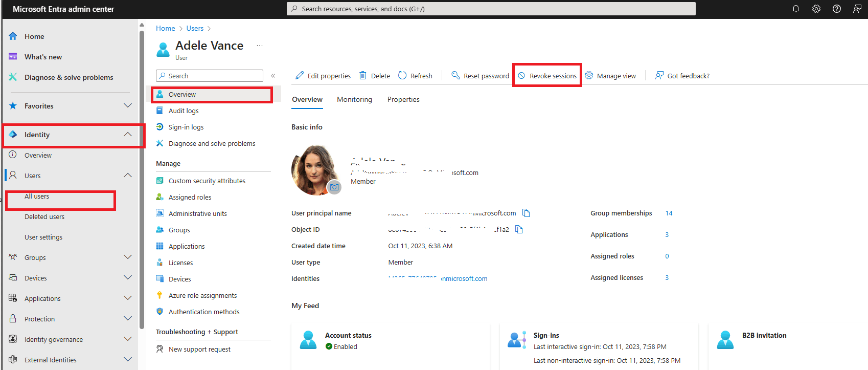Click the feedback person icon in the top bar
The image size is (868, 370).
(857, 9)
